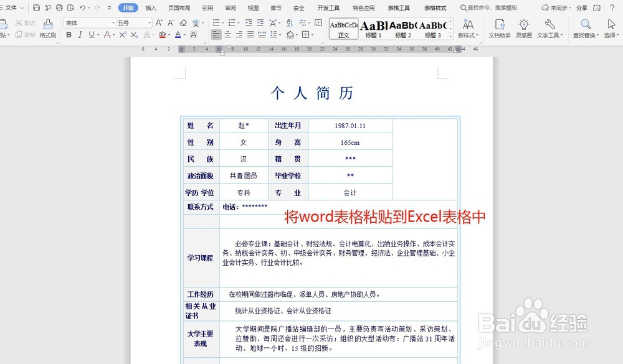Open Print Preview from quick access toolbar
The width and height of the screenshot is (623, 364).
(x=71, y=7)
